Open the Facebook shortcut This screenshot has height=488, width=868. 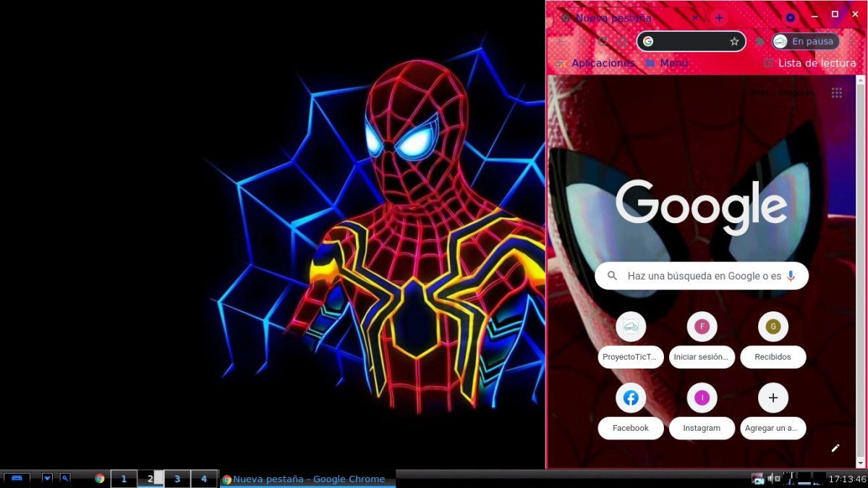click(x=631, y=398)
